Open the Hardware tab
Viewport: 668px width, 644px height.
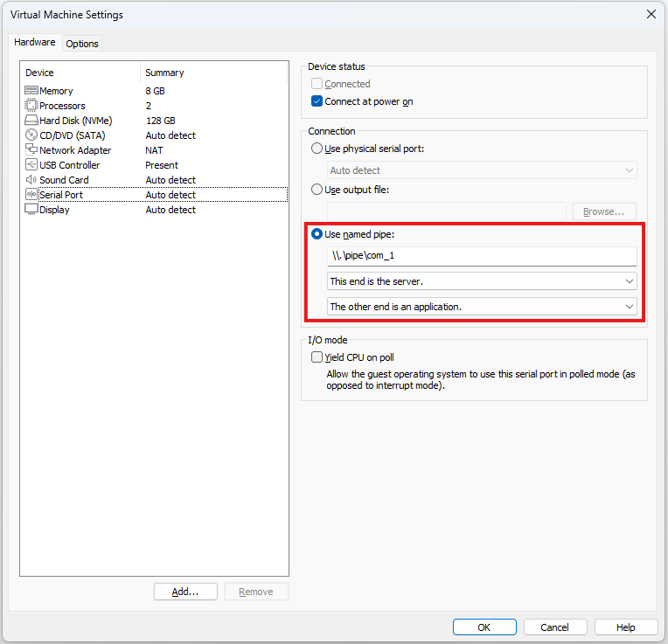tap(35, 42)
